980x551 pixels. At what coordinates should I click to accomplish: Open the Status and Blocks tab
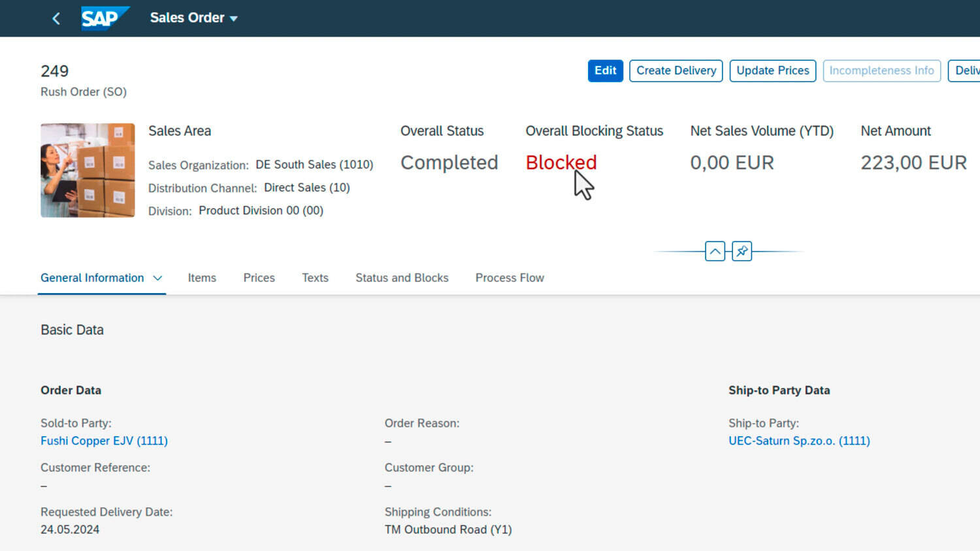click(x=402, y=278)
